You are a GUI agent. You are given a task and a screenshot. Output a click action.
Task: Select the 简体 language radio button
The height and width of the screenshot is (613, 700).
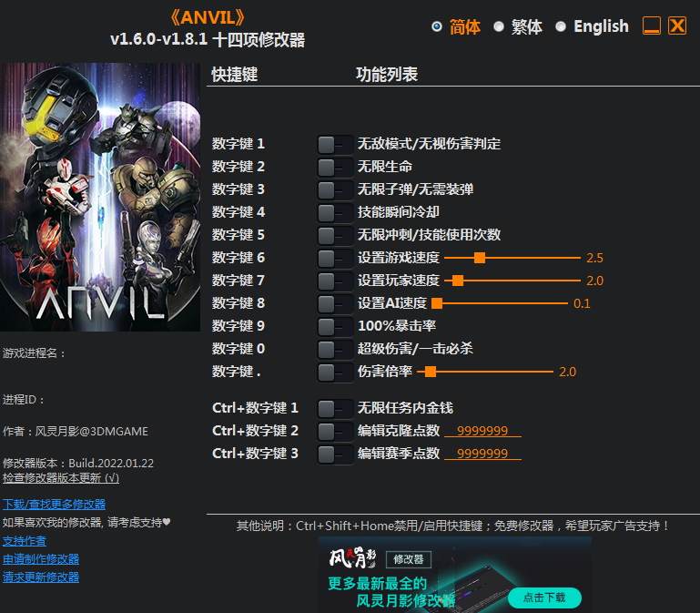[437, 26]
